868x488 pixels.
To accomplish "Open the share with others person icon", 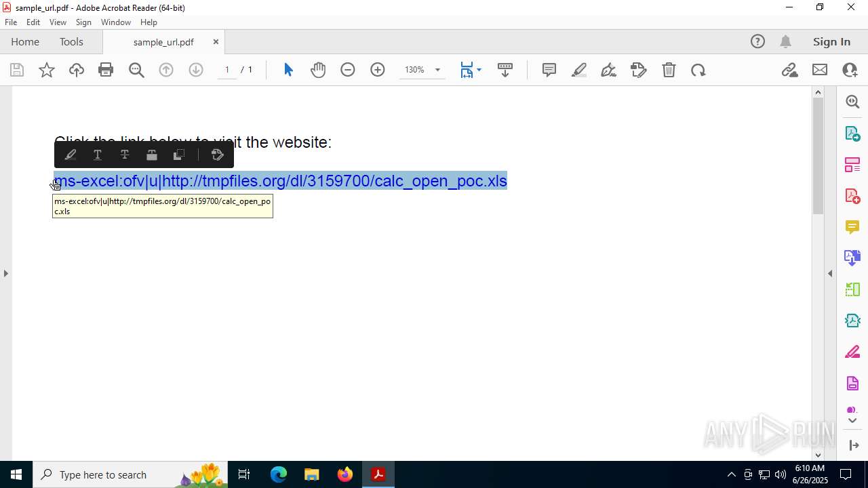I will tap(850, 70).
